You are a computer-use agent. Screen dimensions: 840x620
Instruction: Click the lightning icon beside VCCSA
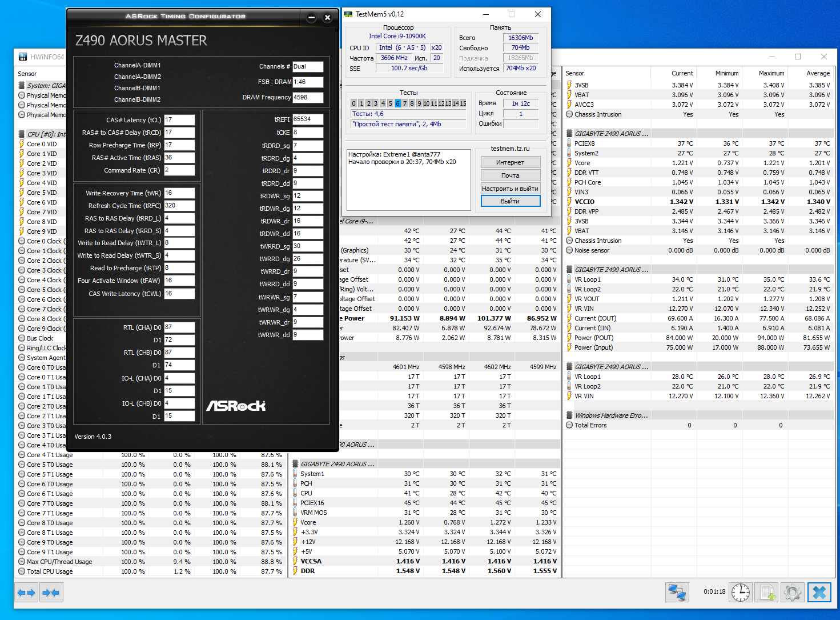tap(295, 561)
